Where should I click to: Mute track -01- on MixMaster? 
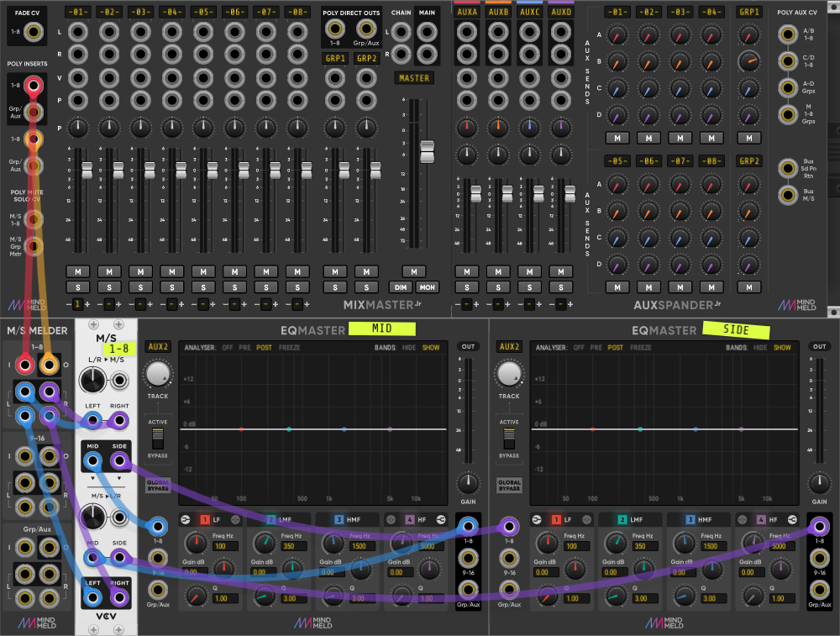tap(77, 271)
